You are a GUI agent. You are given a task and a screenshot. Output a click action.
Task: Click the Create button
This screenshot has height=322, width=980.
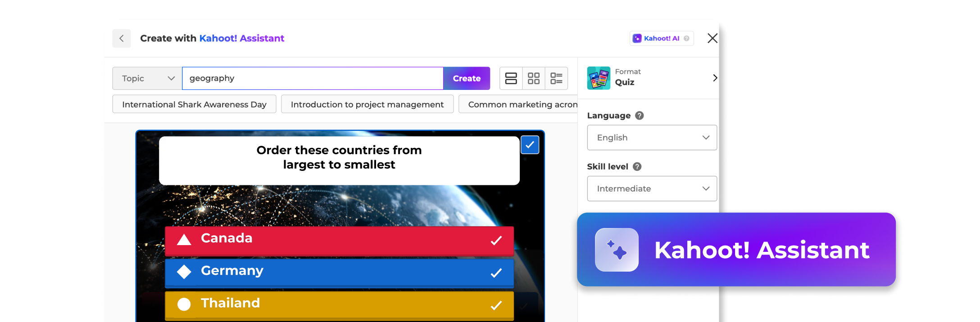pyautogui.click(x=467, y=78)
